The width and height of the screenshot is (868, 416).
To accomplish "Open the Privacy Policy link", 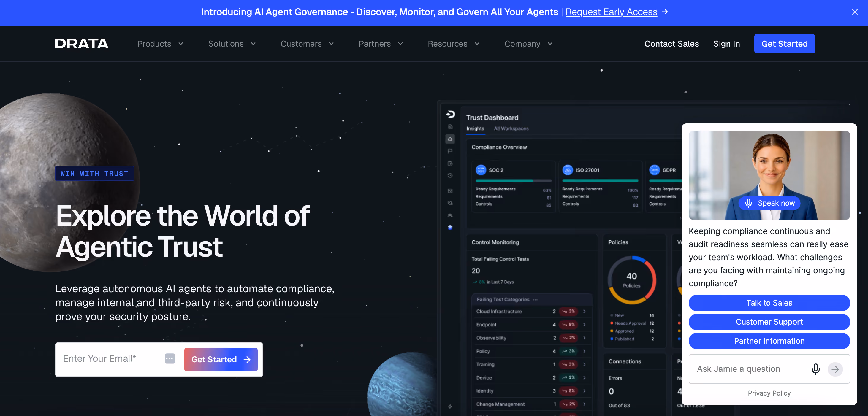I will (769, 393).
